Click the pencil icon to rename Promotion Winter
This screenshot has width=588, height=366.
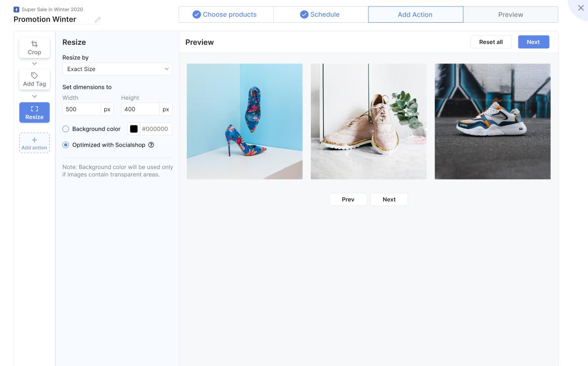[x=97, y=20]
